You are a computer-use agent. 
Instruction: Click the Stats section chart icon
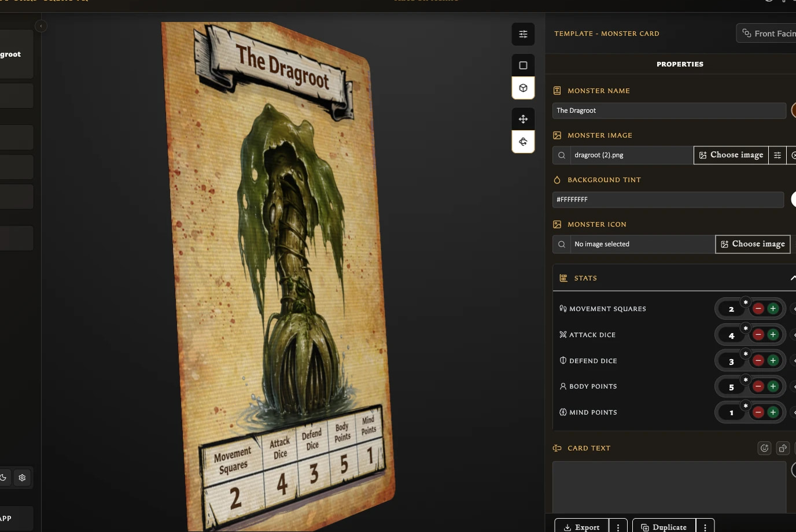(563, 278)
